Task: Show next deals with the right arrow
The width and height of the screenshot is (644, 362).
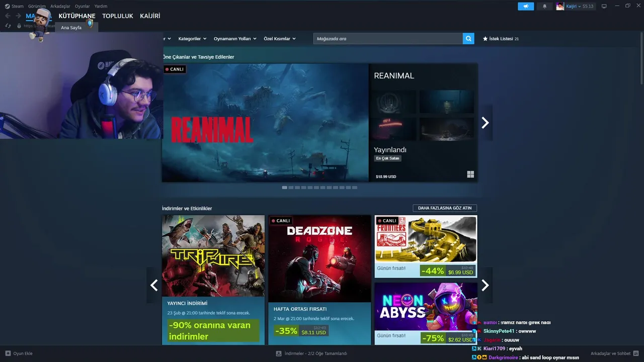Action: [x=485, y=285]
